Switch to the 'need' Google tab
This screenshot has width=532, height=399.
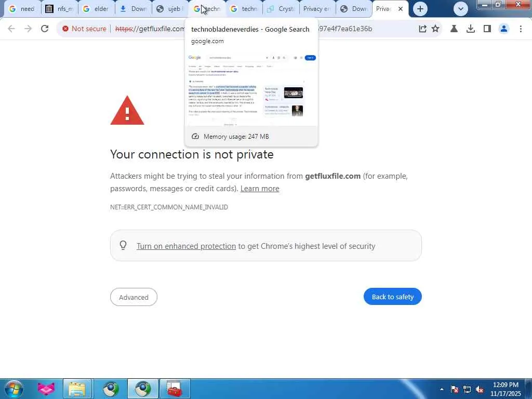pos(22,9)
